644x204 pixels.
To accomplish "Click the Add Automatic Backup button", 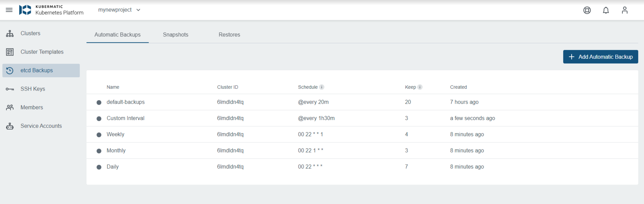I will tap(601, 57).
